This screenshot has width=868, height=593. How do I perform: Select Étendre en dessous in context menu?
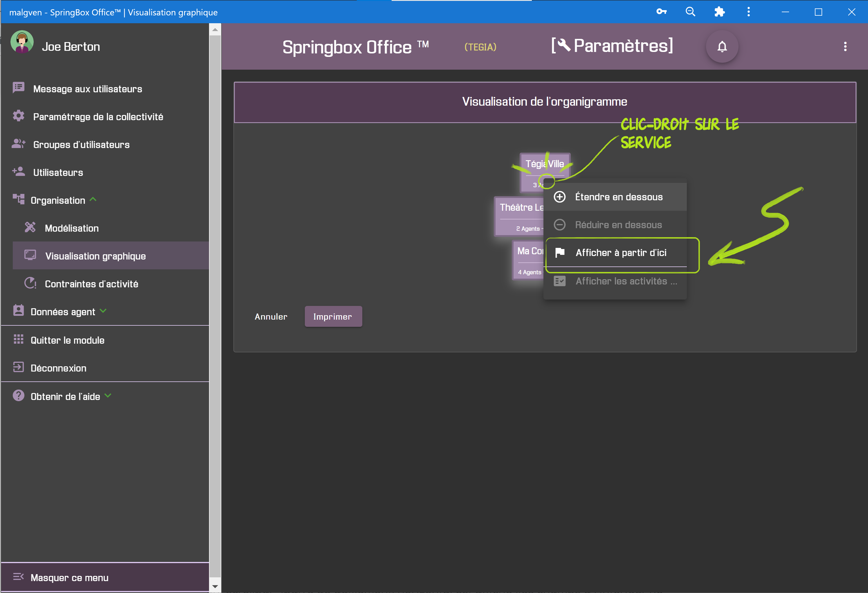coord(615,197)
